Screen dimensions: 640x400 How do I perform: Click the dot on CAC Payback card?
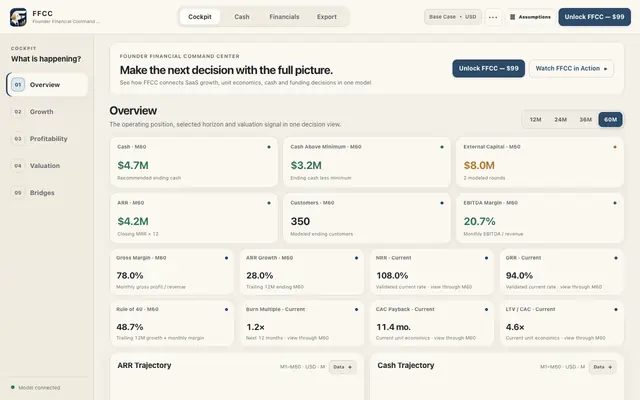point(486,309)
